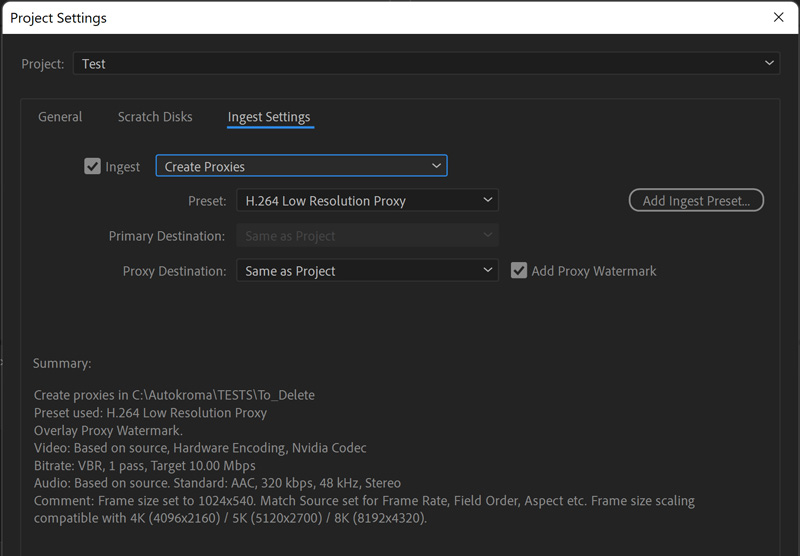The image size is (800, 556).
Task: Click the Proxy Destination label
Action: pos(174,271)
